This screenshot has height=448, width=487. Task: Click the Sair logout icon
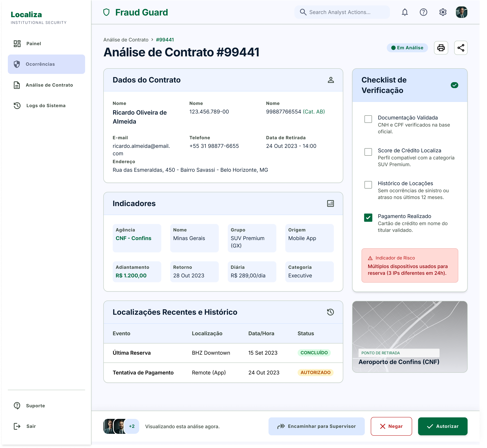pos(17,426)
